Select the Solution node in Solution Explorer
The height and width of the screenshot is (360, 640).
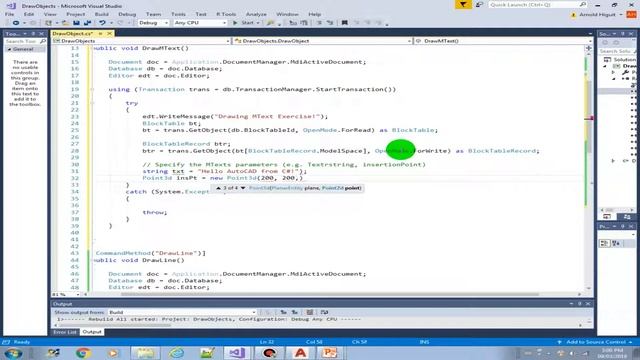pos(620,60)
